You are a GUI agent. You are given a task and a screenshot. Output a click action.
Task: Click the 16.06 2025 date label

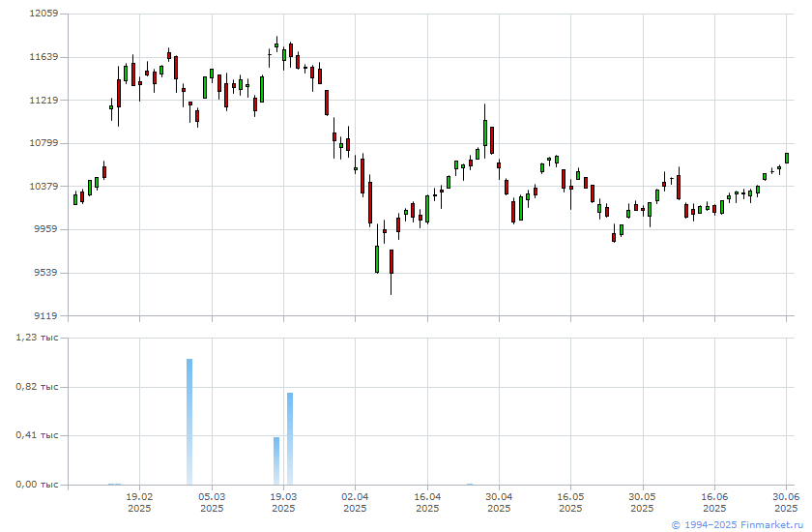[714, 502]
